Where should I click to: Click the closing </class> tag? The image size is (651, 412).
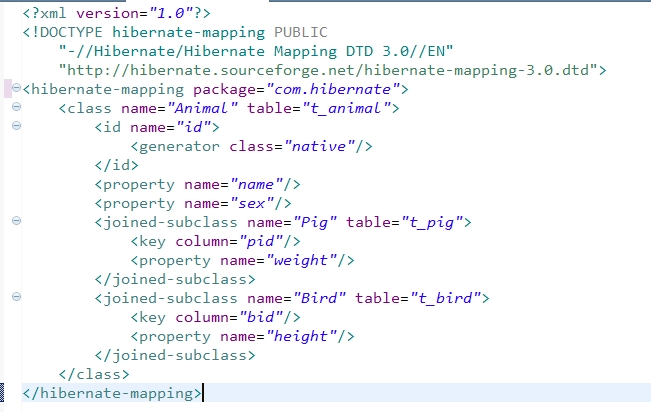[x=94, y=375]
